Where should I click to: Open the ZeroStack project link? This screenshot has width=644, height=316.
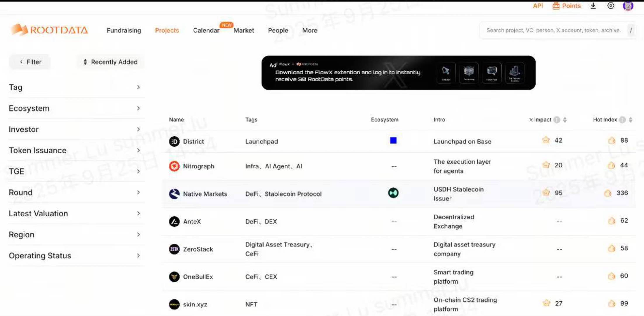[x=198, y=249]
